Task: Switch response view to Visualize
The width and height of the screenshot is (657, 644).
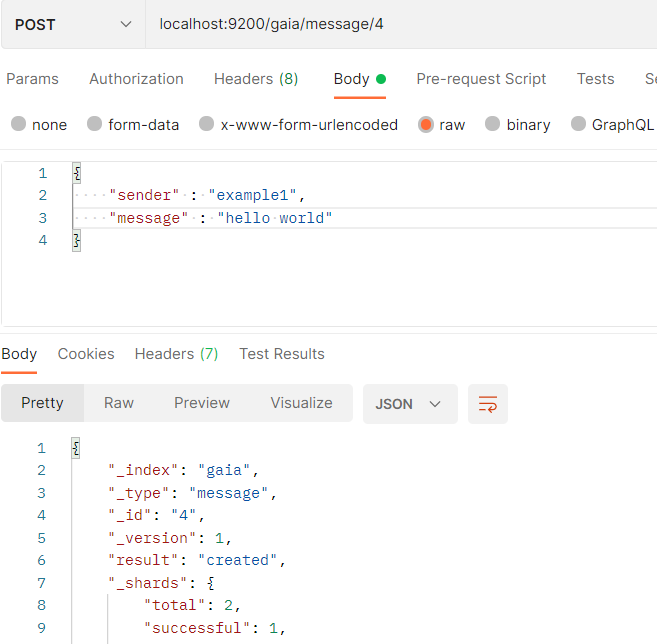Action: click(x=301, y=403)
